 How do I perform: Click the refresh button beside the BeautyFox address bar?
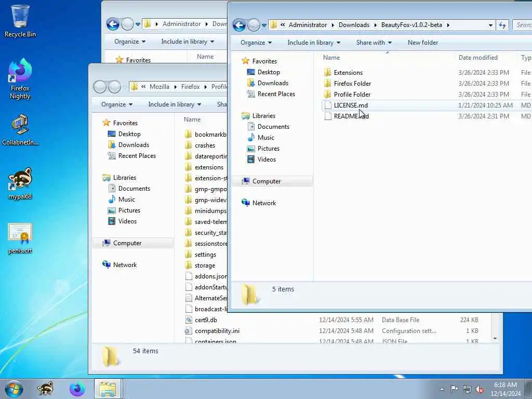pyautogui.click(x=502, y=25)
